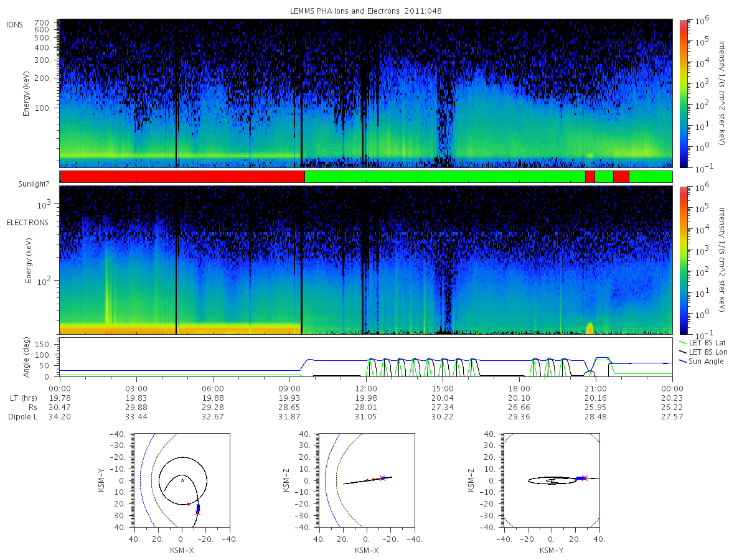
Task: Click the electrons energy spectrogram panel
Action: [366, 260]
